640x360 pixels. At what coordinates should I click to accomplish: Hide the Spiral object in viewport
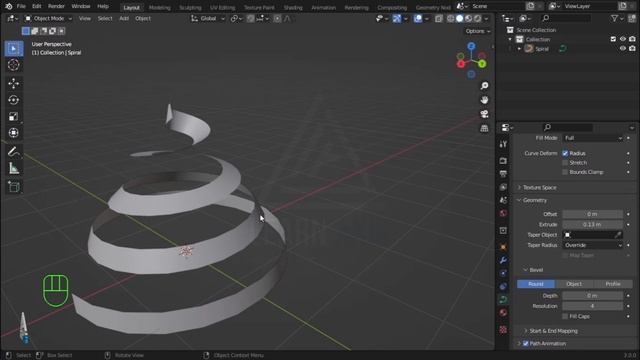[622, 49]
